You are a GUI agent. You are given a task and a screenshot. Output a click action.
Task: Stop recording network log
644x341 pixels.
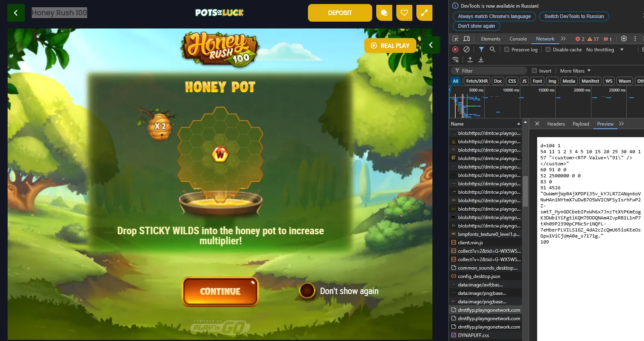point(455,49)
